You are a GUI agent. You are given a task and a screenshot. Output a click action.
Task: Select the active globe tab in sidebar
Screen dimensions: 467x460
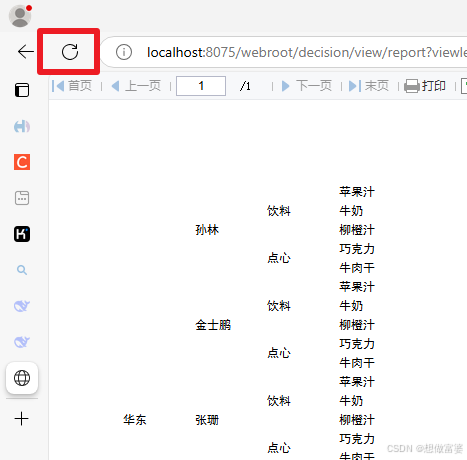click(22, 378)
